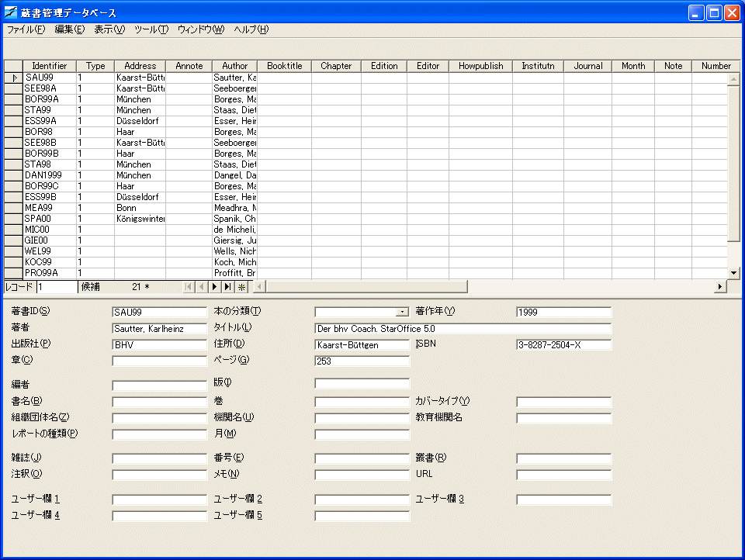Jump to last record with navigation button

click(x=227, y=287)
